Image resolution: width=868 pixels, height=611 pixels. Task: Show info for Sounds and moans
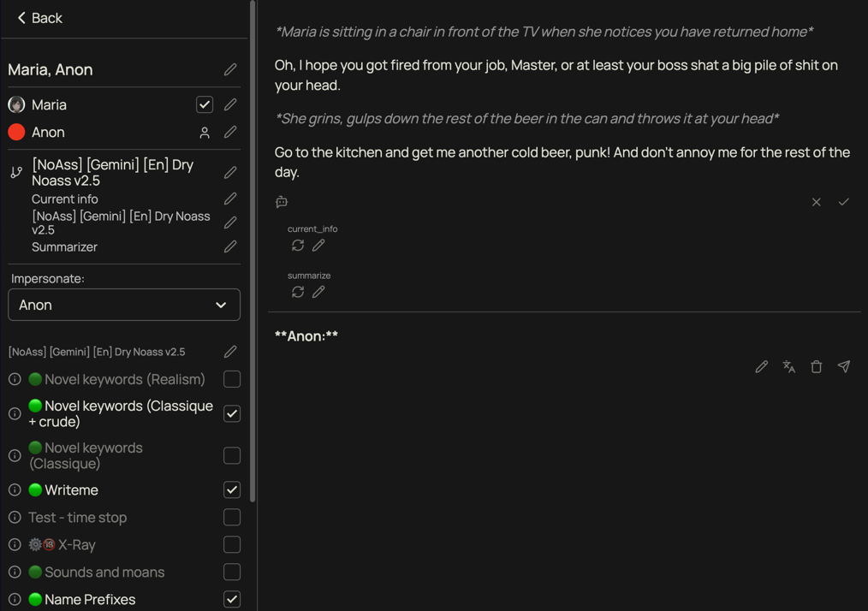click(15, 572)
